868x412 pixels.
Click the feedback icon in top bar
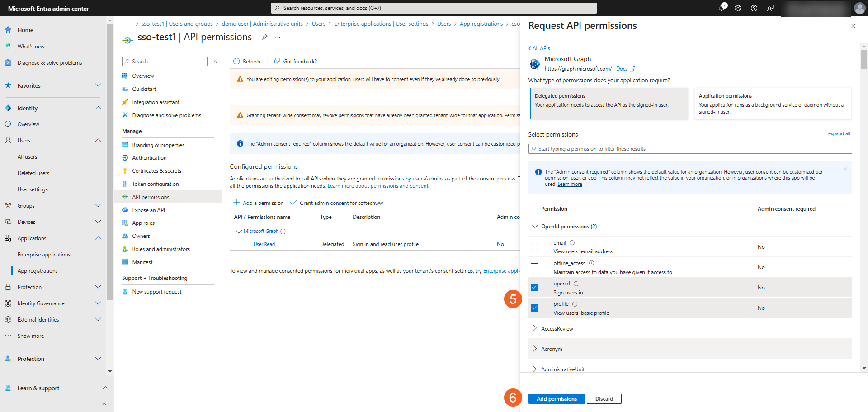click(770, 8)
